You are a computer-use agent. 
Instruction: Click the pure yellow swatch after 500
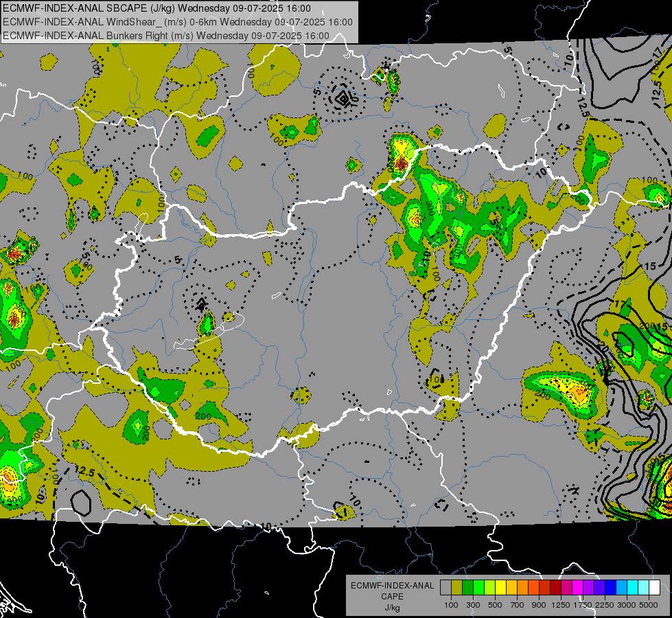click(500, 588)
